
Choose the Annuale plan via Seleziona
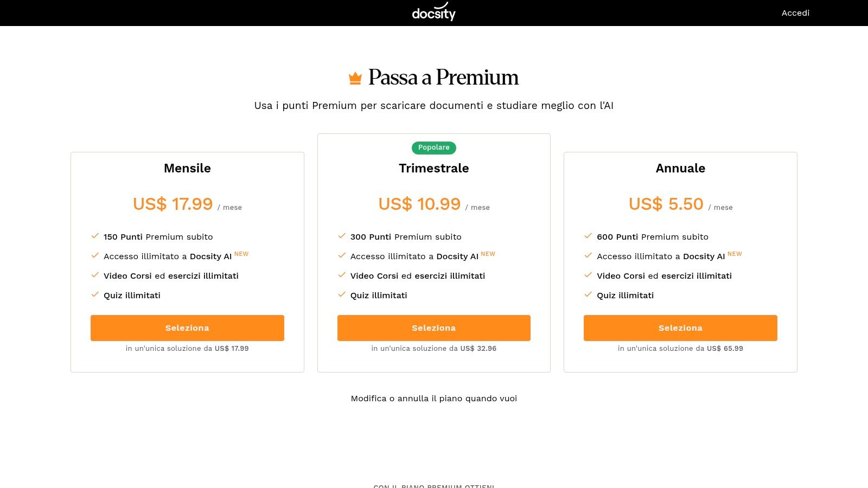pyautogui.click(x=680, y=328)
